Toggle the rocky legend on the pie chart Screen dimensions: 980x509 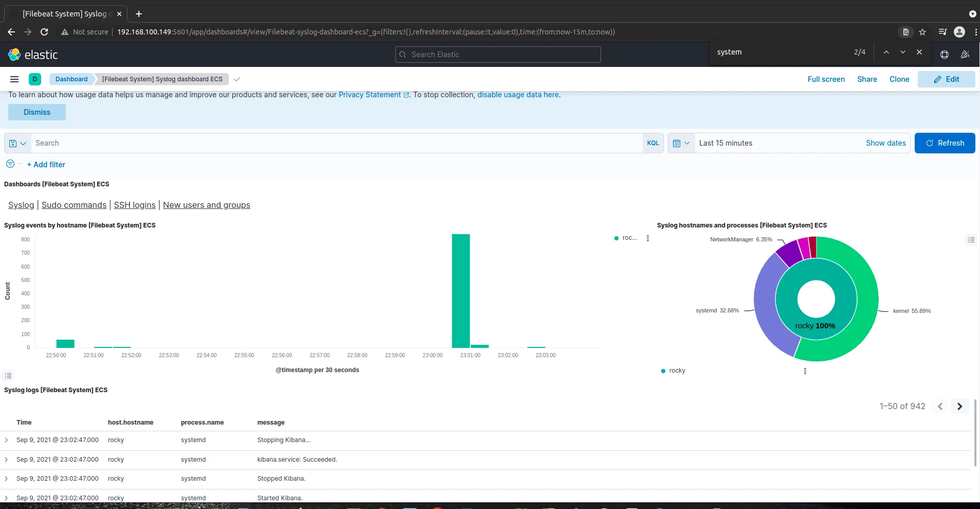pos(676,371)
